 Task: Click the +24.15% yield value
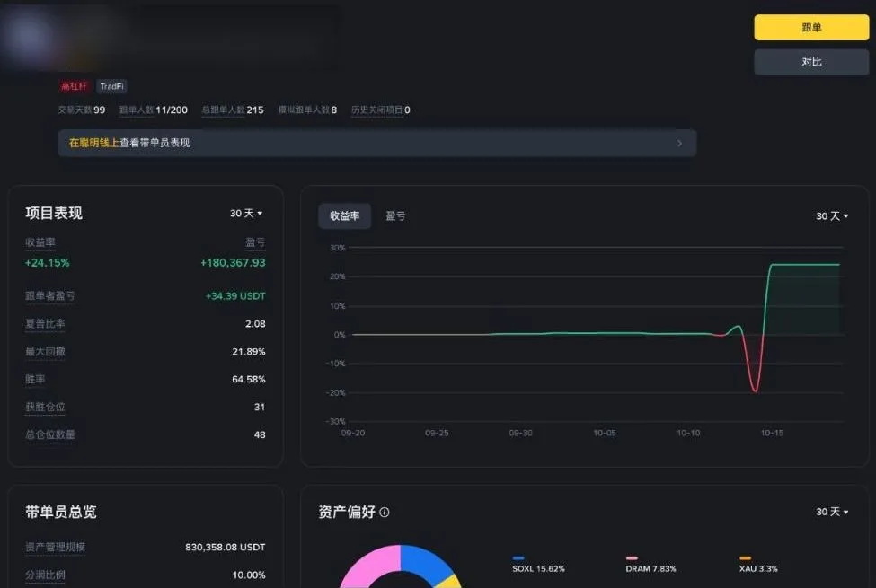47,262
